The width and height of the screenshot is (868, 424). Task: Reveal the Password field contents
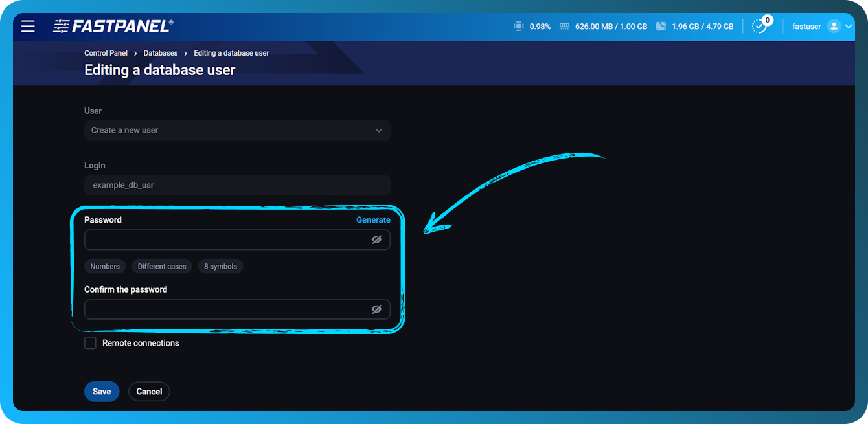click(x=378, y=240)
